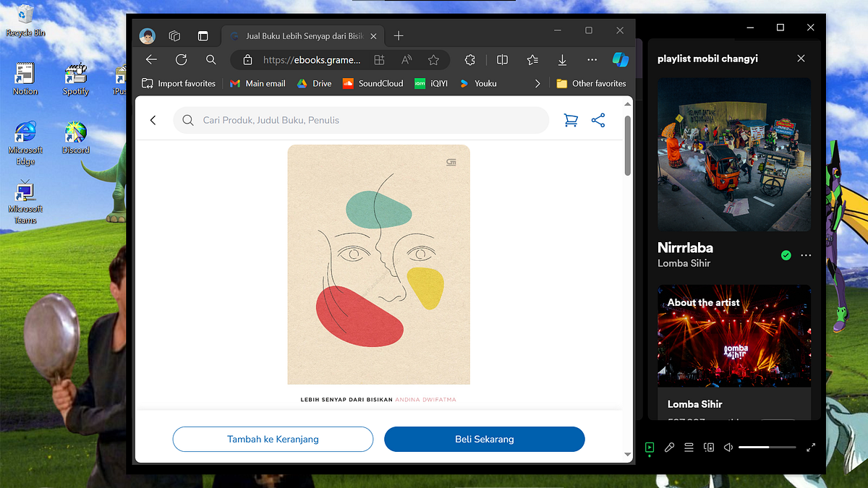Expand the favorites bar overflow chevron
The width and height of the screenshot is (868, 488).
(x=537, y=84)
